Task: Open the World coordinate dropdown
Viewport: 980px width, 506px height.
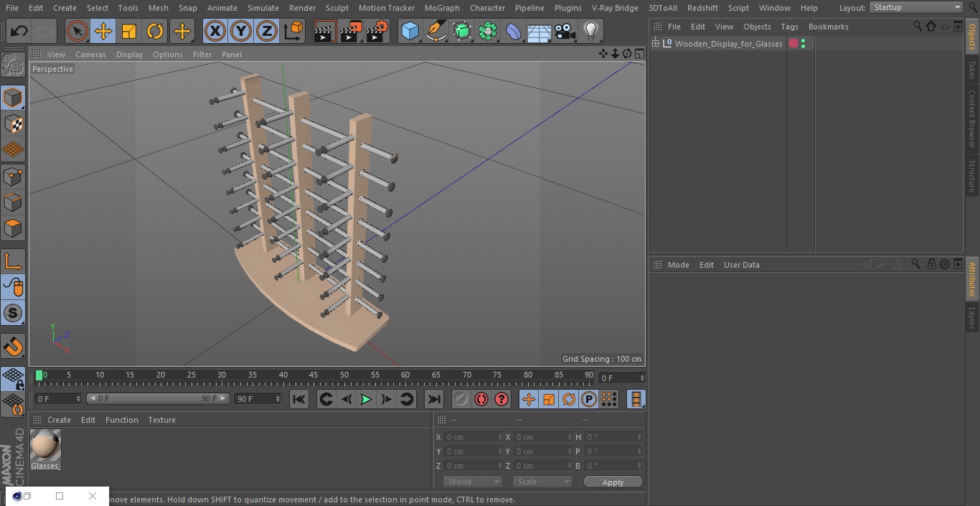Action: pos(473,482)
